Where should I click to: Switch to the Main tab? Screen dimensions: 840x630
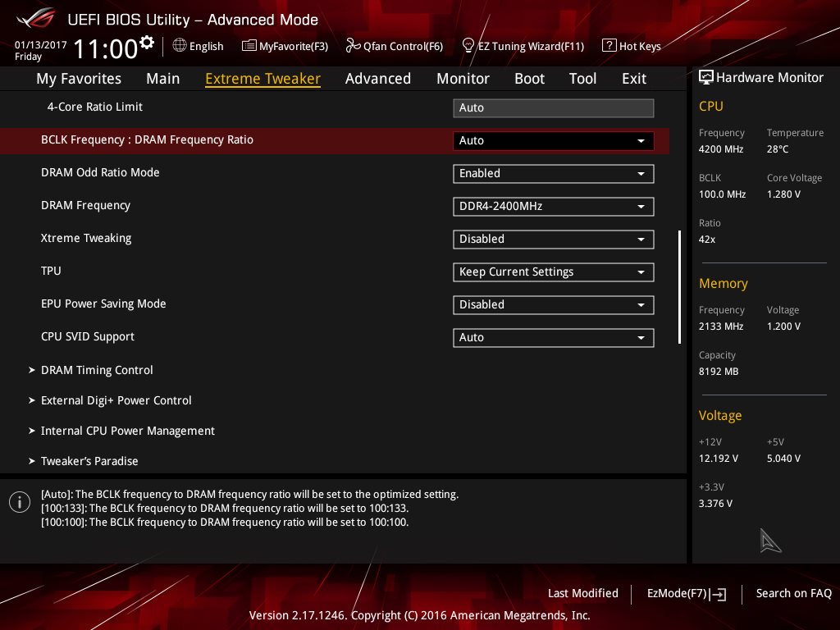(x=163, y=79)
